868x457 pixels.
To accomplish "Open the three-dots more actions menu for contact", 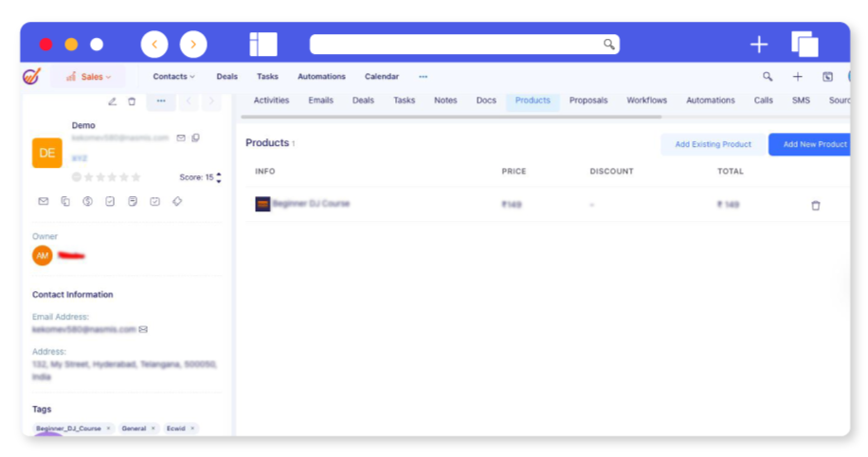I will [161, 101].
